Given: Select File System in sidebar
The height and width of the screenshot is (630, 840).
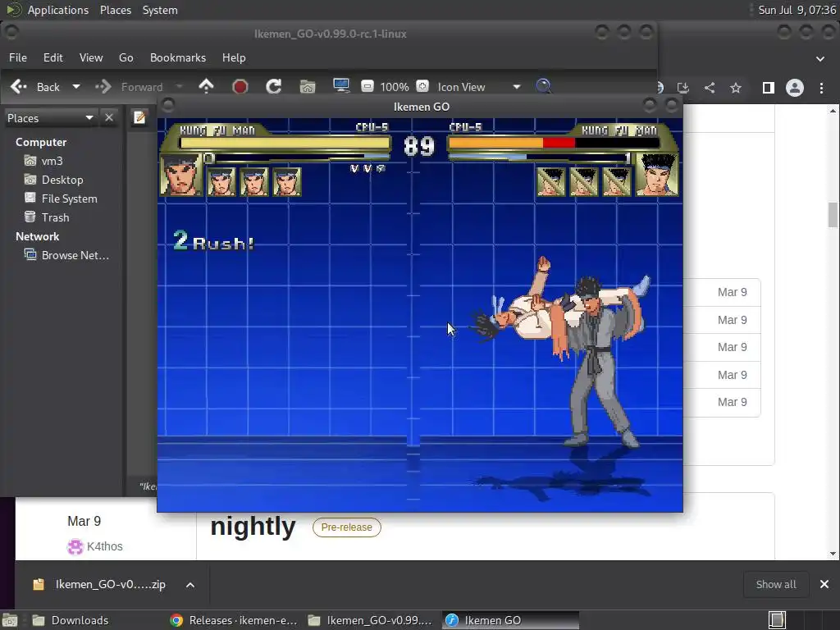Looking at the screenshot, I should coord(61,199).
